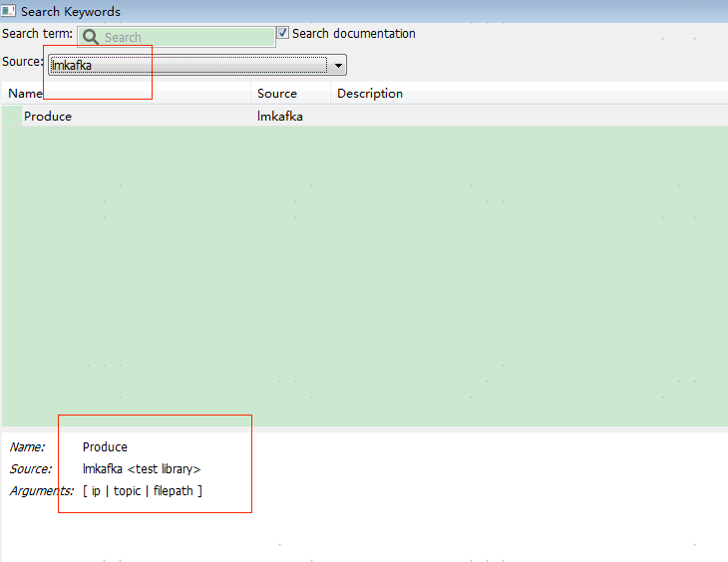The image size is (728, 562).
Task: Click the Produce name in details pane
Action: coord(105,446)
